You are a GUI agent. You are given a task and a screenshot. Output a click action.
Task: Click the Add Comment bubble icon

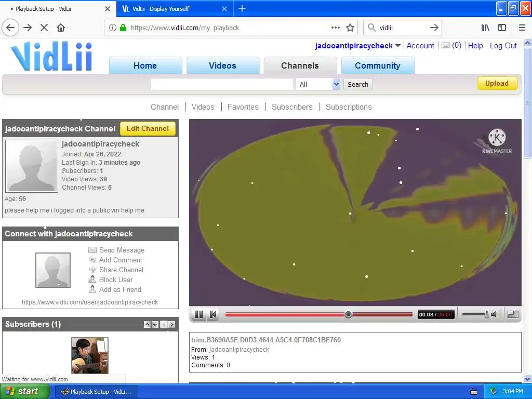coord(92,260)
